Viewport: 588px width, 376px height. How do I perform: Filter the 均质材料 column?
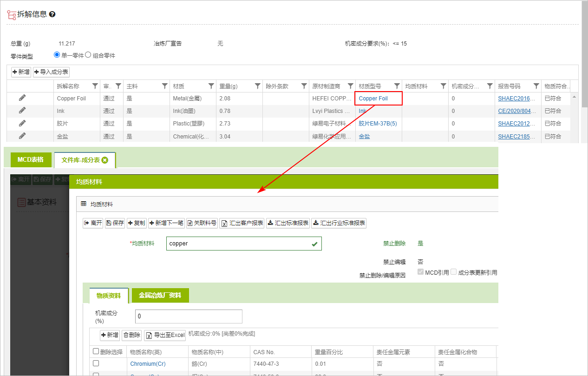[444, 86]
